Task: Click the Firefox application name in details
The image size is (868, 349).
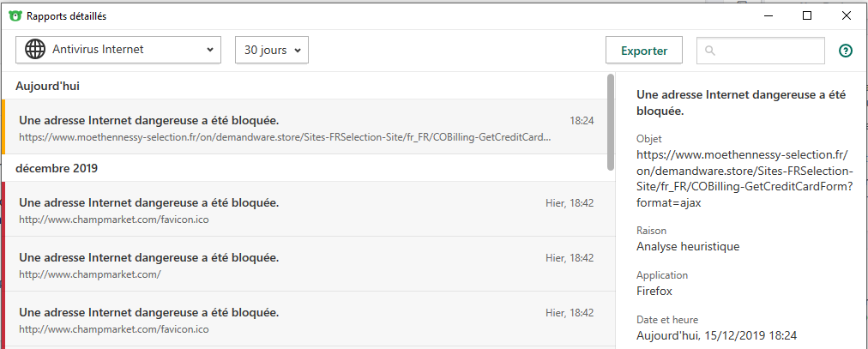Action: coord(654,291)
